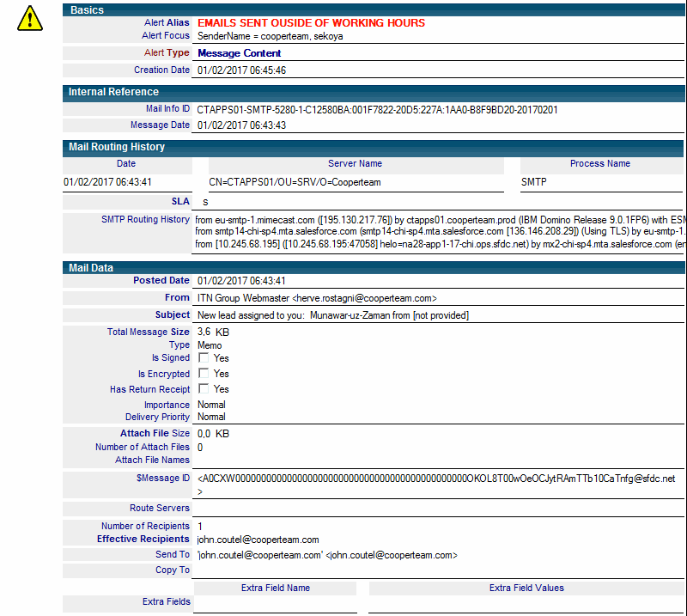Click the Send To recipient address value
The width and height of the screenshot is (687, 616).
(x=327, y=555)
